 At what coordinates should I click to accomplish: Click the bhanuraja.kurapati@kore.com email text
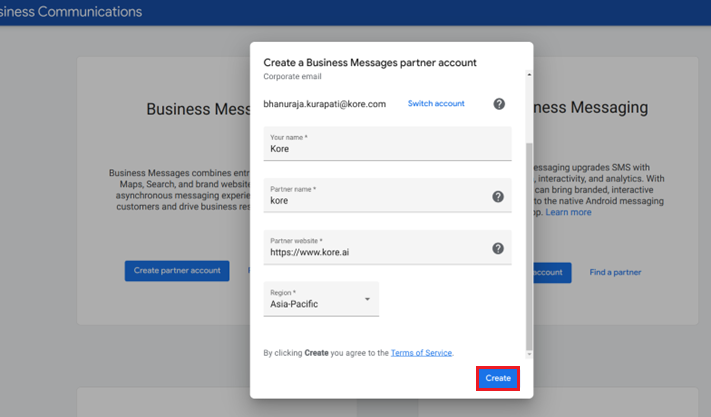pos(325,104)
